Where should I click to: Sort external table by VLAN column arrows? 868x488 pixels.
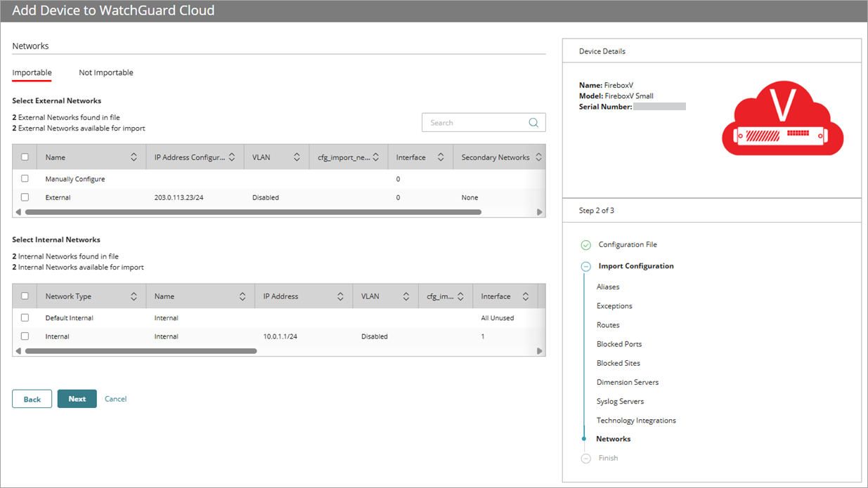(x=297, y=157)
